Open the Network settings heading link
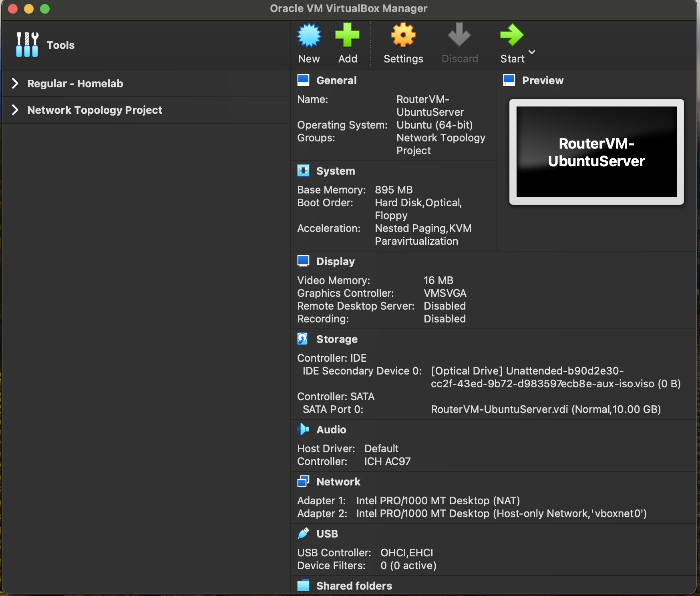Image resolution: width=700 pixels, height=596 pixels. 338,482
